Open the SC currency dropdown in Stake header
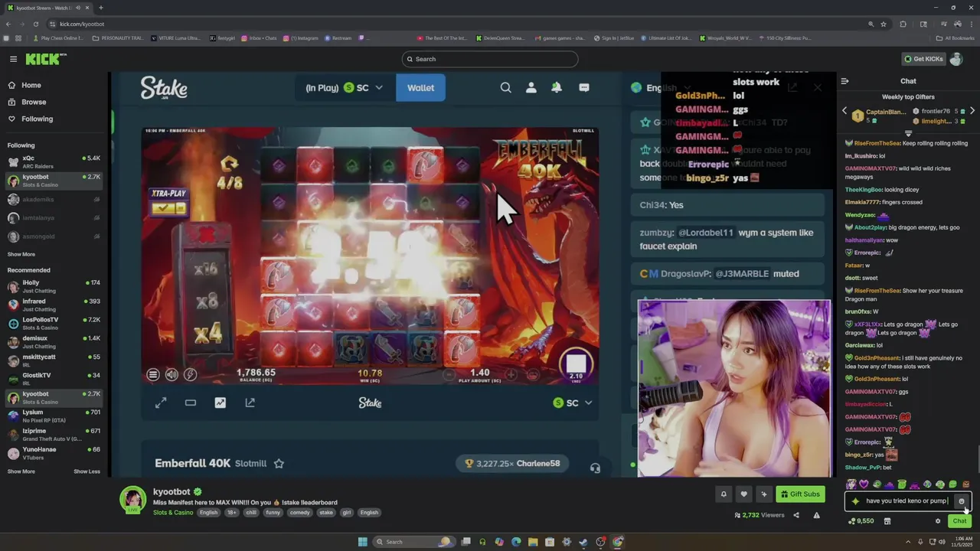This screenshot has height=551, width=980. (x=362, y=88)
